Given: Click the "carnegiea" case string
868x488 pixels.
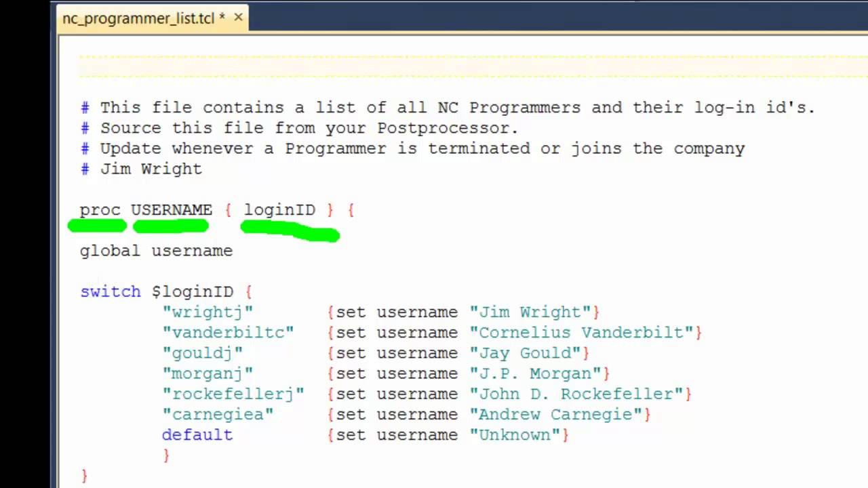Looking at the screenshot, I should tap(218, 414).
